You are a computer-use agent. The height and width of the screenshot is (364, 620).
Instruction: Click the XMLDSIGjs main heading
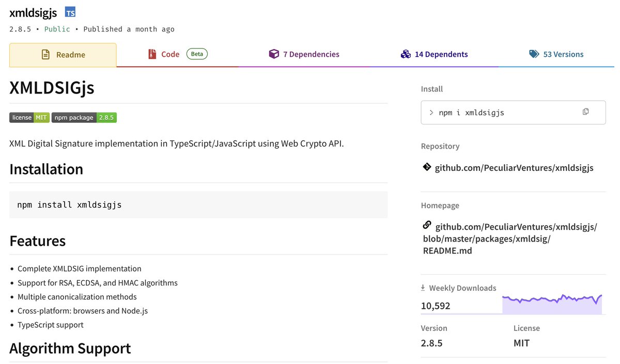click(x=52, y=88)
